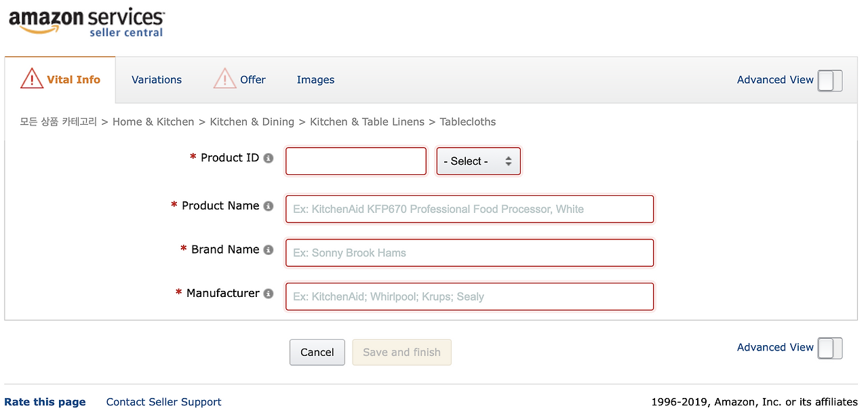Switch to the Variations tab
Screen dimensions: 868x419
click(x=157, y=80)
